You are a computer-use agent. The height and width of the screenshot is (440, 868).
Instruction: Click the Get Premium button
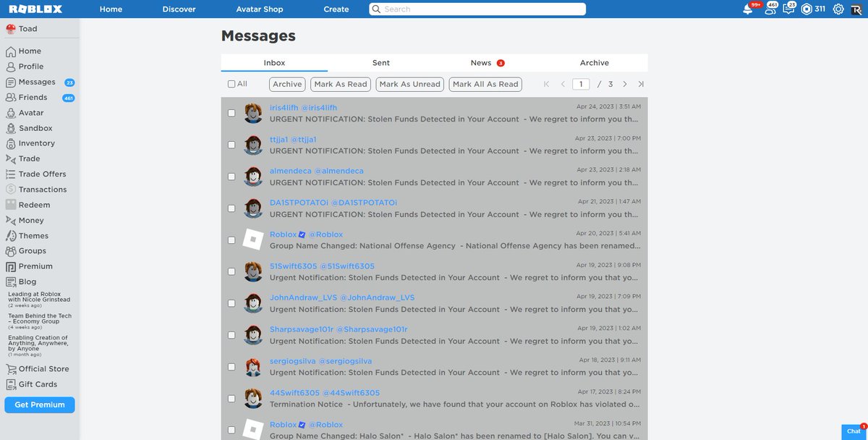point(40,405)
